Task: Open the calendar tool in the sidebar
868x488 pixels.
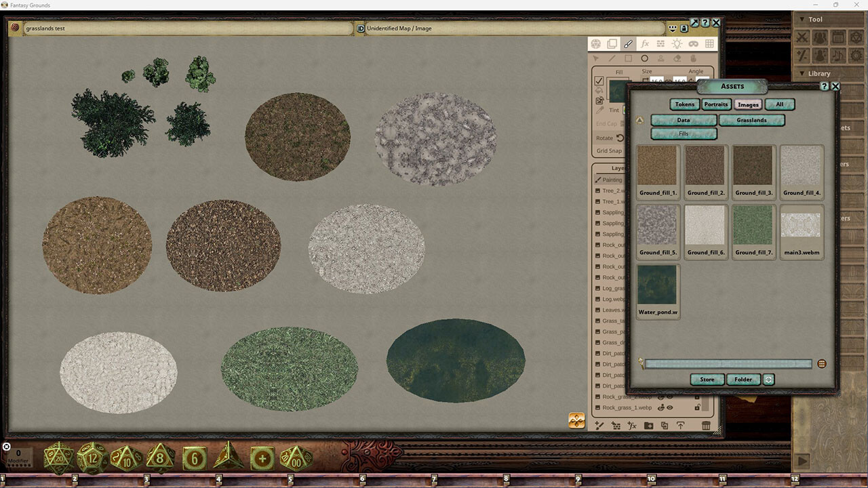Action: [838, 37]
